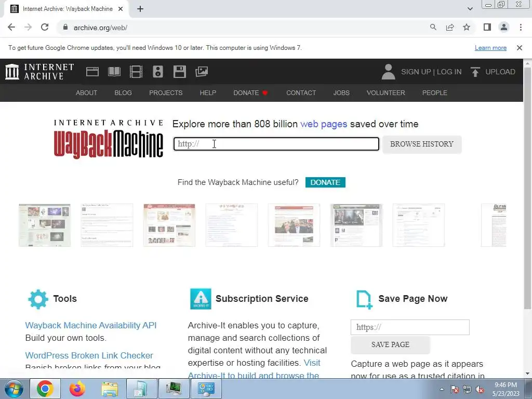Open the Software (floppy disk) collection icon
Image resolution: width=532 pixels, height=399 pixels.
click(179, 72)
